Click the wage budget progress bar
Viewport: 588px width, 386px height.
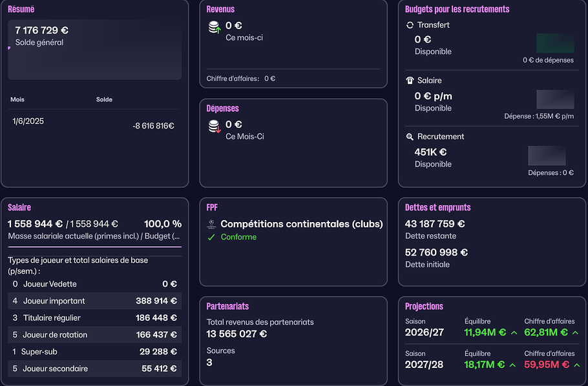[94, 247]
